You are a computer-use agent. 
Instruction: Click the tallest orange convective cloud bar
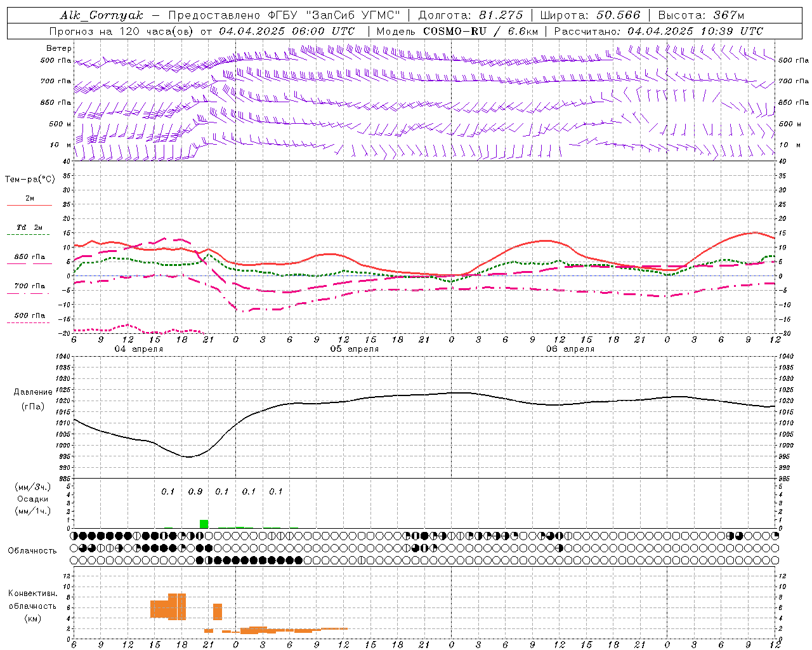(177, 606)
